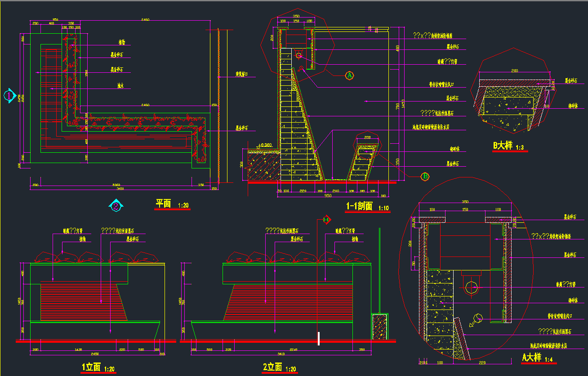
Task: Select the 350 dimension atop A大样 detail
Action: (x=465, y=202)
